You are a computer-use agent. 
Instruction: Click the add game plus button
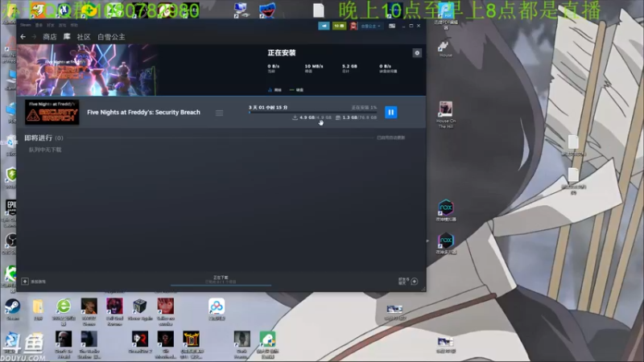pyautogui.click(x=25, y=282)
